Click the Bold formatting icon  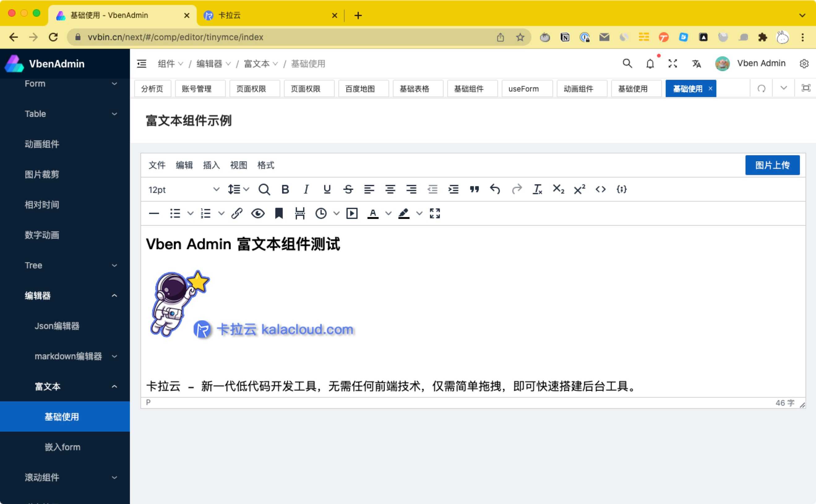pyautogui.click(x=285, y=189)
